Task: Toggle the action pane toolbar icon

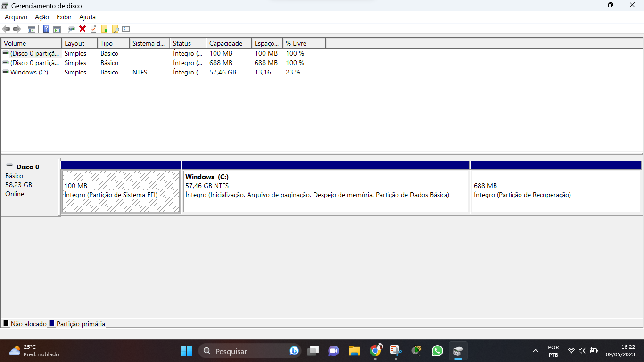Action: tap(57, 29)
